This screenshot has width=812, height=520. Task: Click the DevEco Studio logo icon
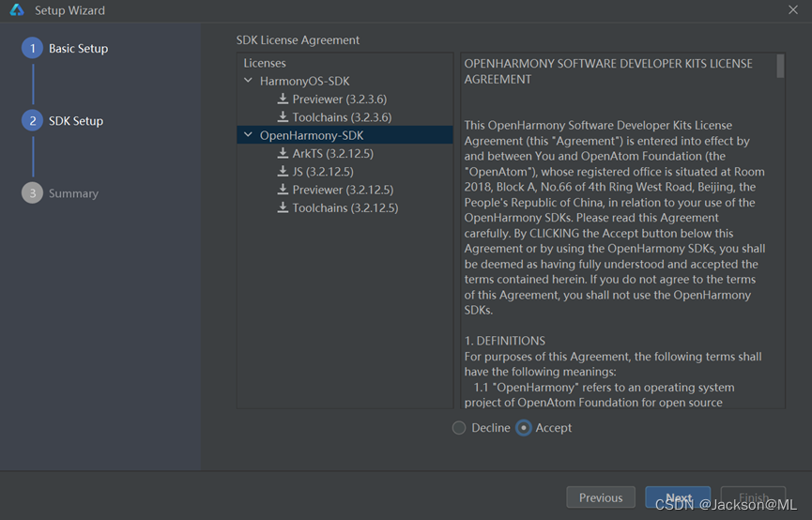tap(17, 9)
